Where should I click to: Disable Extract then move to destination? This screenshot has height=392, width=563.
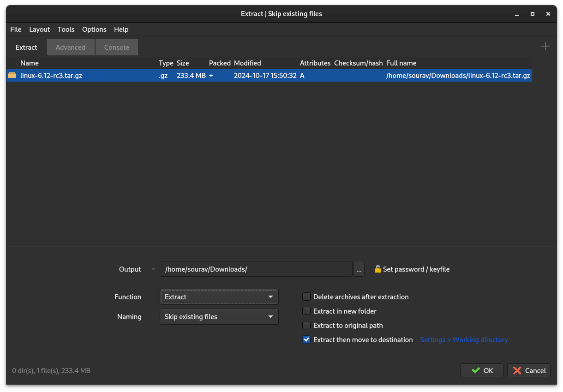306,339
